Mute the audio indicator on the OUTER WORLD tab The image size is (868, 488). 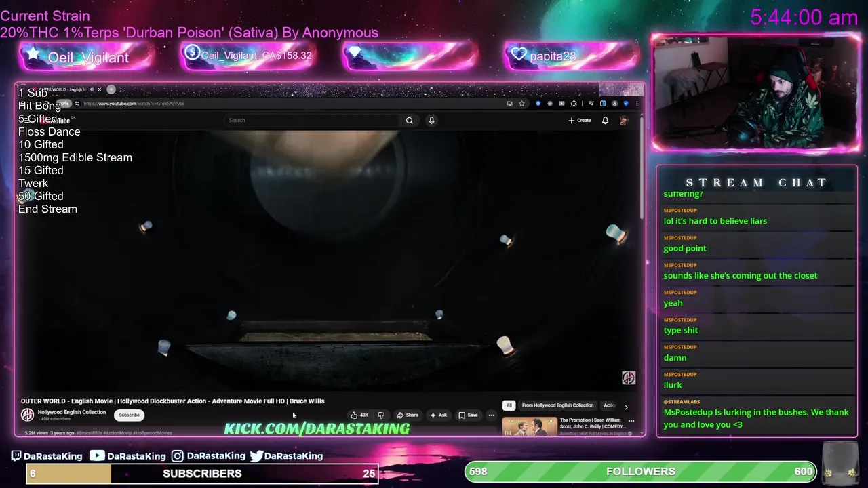click(x=92, y=89)
